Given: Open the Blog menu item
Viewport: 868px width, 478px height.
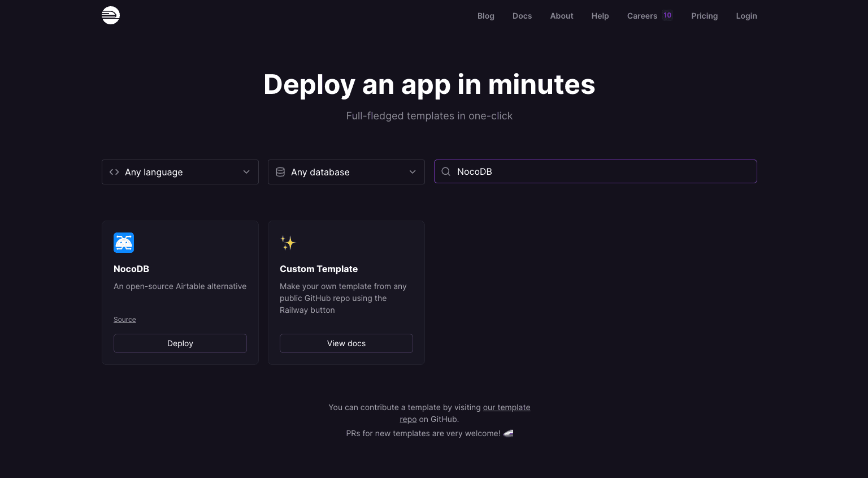Looking at the screenshot, I should click(x=485, y=16).
